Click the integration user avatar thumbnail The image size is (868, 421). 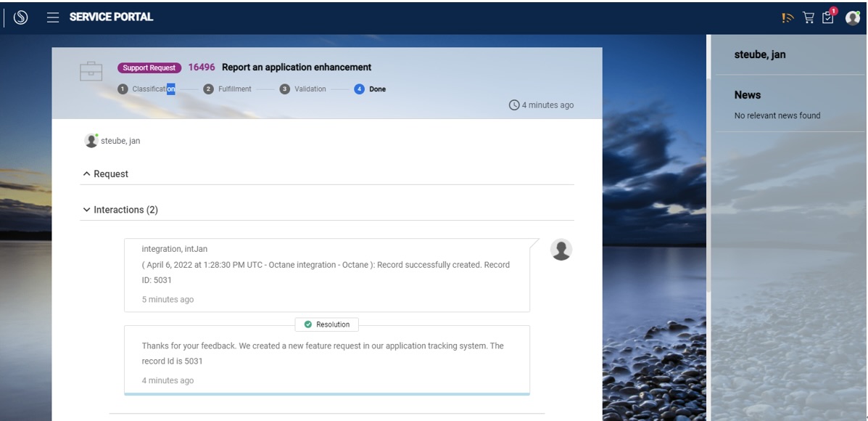[x=560, y=249]
